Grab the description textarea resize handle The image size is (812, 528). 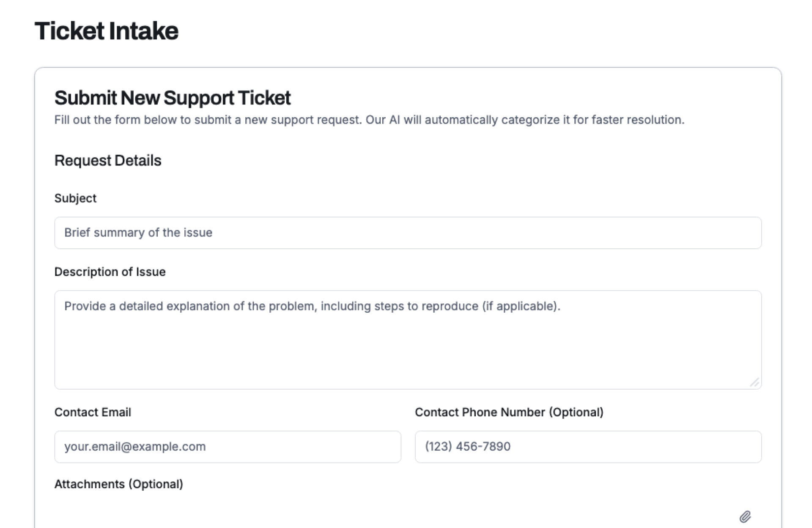coord(754,382)
